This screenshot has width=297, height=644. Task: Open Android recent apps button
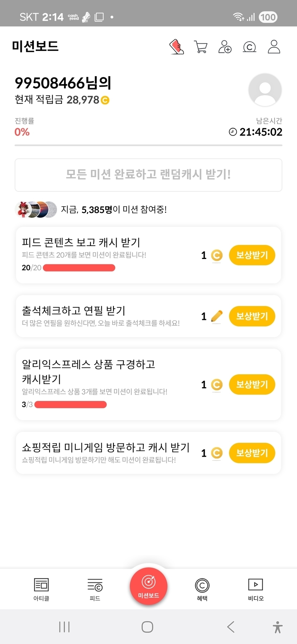pyautogui.click(x=64, y=627)
